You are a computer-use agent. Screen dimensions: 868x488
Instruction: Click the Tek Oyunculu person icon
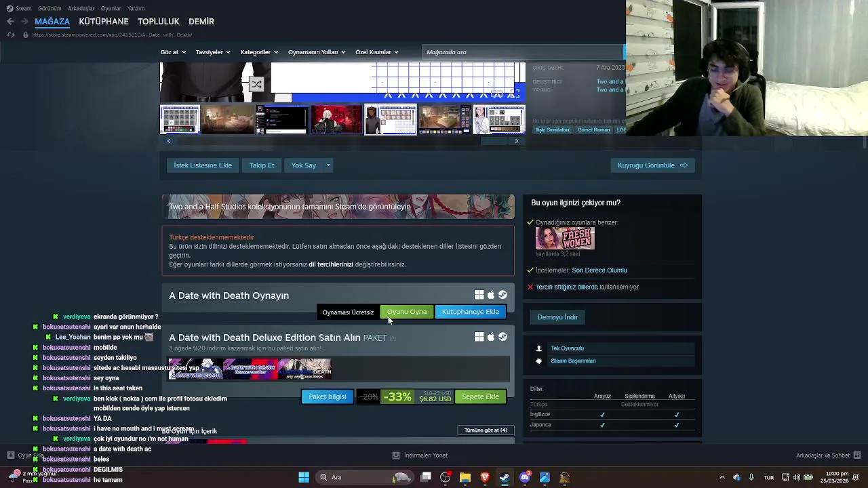pyautogui.click(x=539, y=348)
